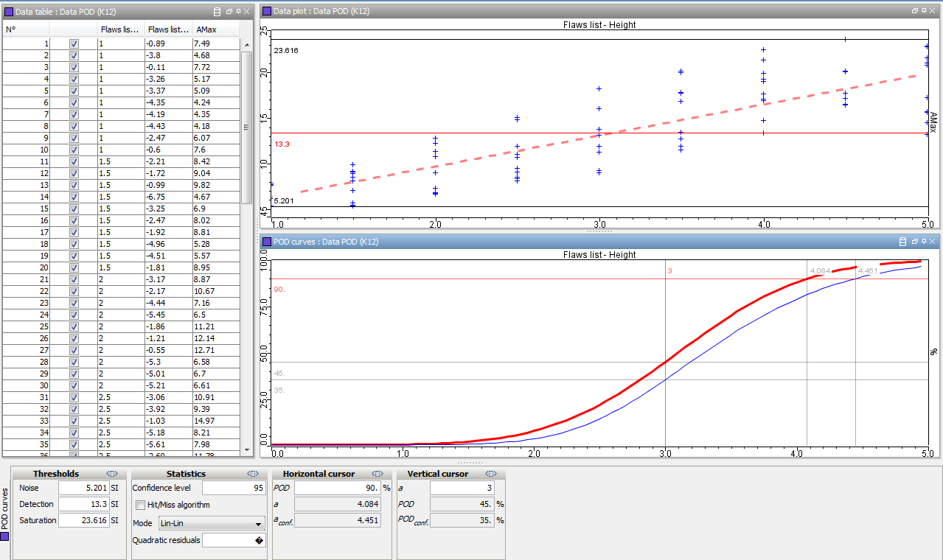Screen dimensions: 943x560
Task: Uncheck the checkbox in row 30
Action: point(74,385)
